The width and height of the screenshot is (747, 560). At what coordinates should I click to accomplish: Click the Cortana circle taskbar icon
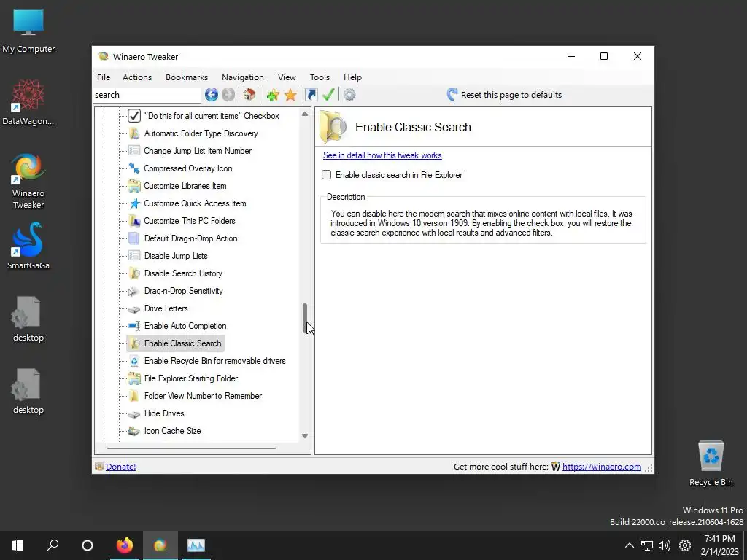point(88,545)
